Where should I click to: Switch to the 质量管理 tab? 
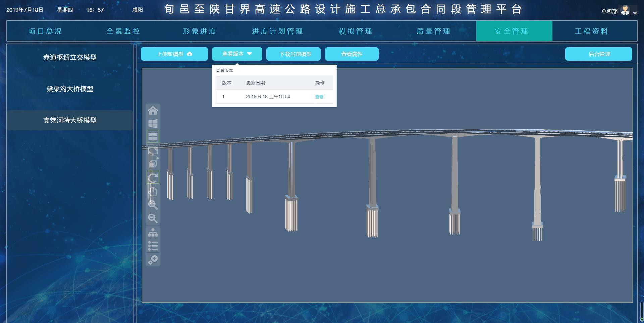click(x=433, y=31)
